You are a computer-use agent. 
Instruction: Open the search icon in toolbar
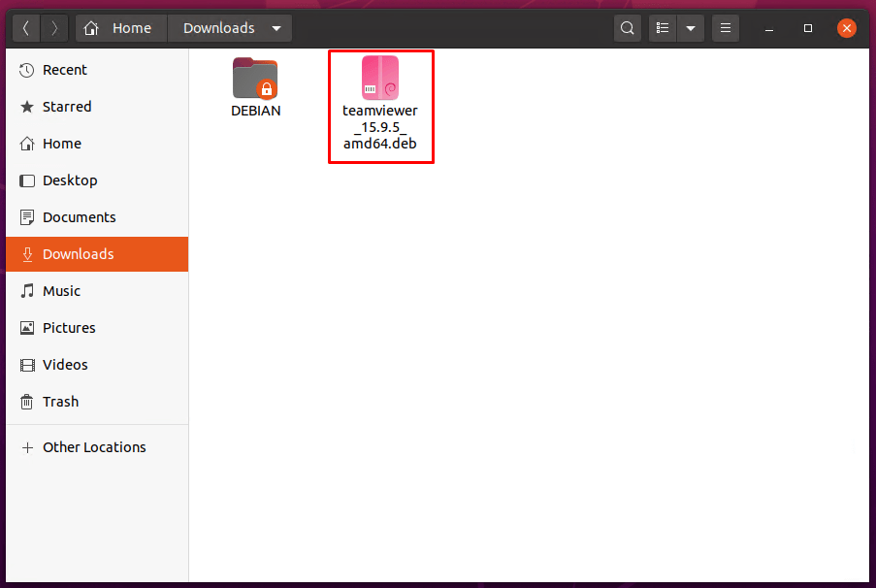point(627,28)
